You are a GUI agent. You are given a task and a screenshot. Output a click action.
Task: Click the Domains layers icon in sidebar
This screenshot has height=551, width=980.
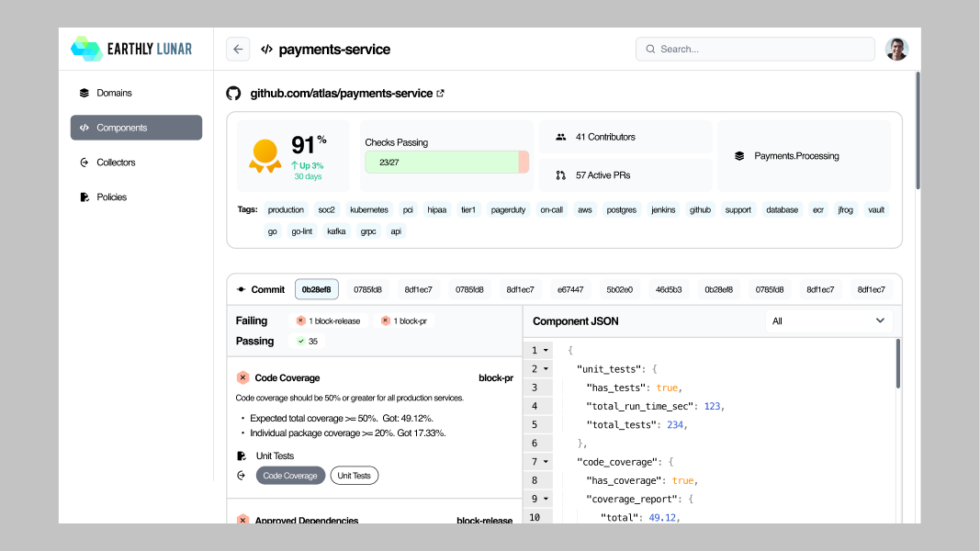pyautogui.click(x=84, y=93)
